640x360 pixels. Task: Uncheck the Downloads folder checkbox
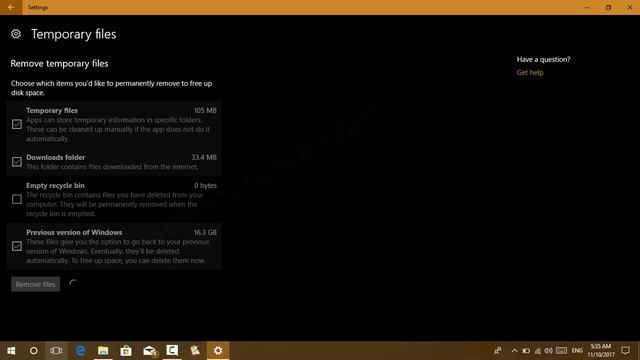coord(17,162)
